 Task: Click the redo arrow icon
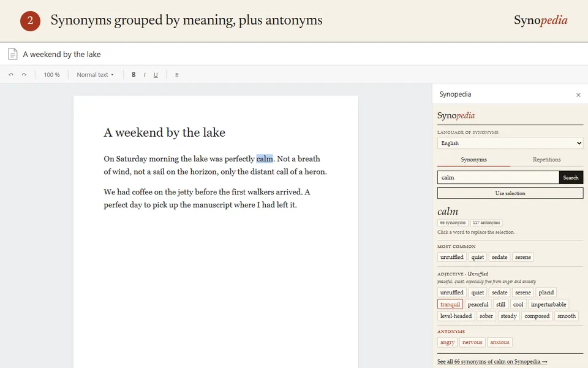pos(24,75)
